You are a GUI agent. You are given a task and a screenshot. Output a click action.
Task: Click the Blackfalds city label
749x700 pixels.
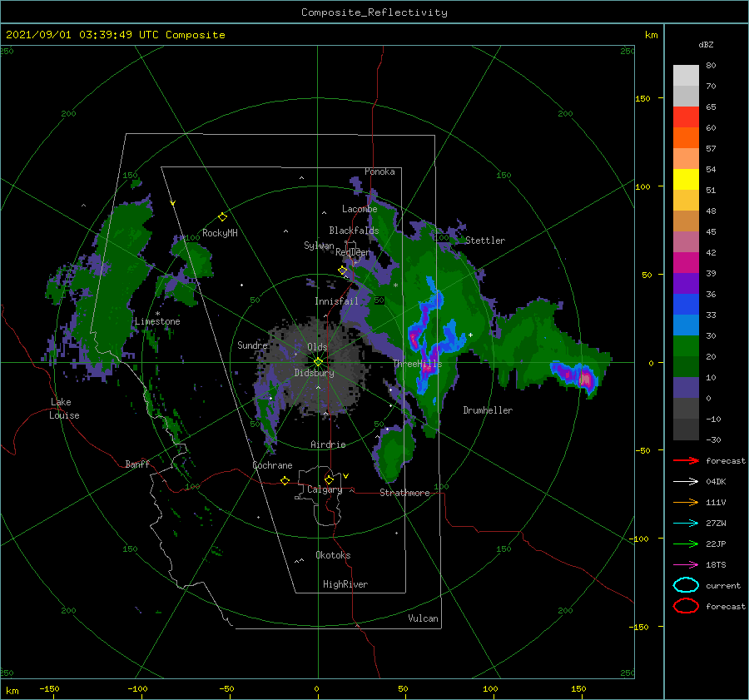354,231
